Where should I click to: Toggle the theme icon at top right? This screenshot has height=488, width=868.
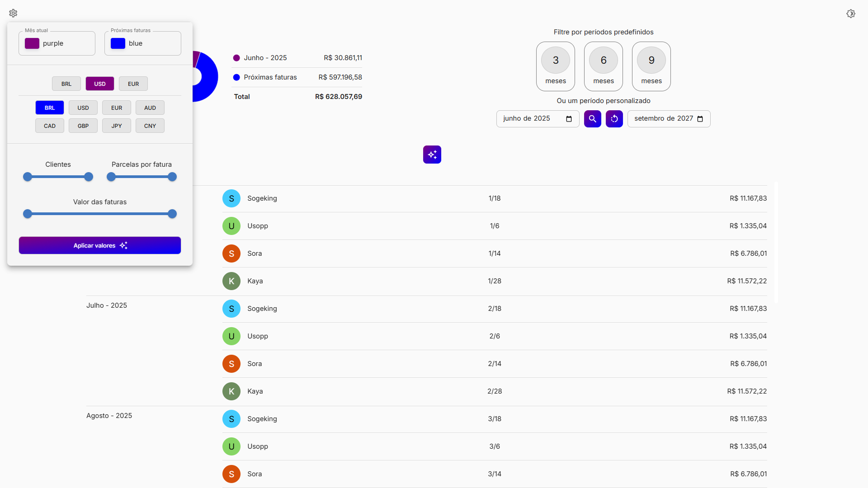[x=850, y=14]
